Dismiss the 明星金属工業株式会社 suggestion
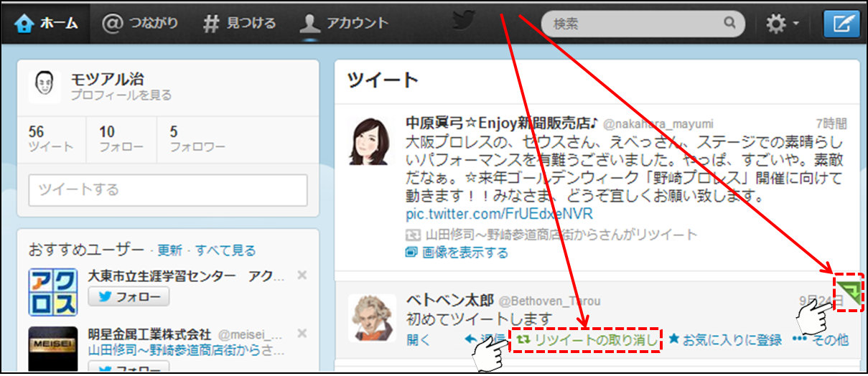868x376 pixels. coord(302,334)
